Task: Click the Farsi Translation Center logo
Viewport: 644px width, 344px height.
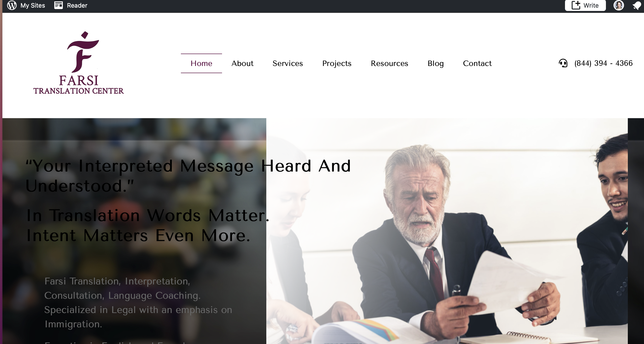Action: pyautogui.click(x=79, y=63)
